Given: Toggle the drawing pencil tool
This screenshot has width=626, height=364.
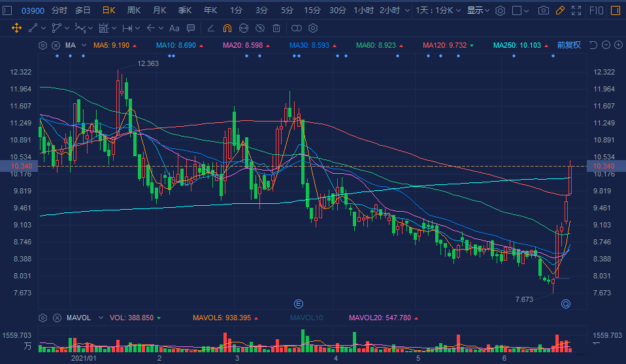Looking at the screenshot, I should pos(559,10).
